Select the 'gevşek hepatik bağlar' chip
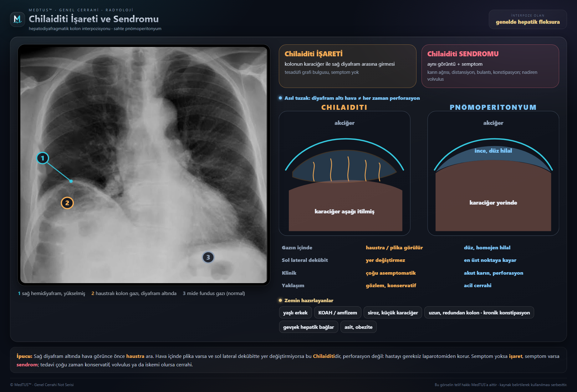 [309, 327]
